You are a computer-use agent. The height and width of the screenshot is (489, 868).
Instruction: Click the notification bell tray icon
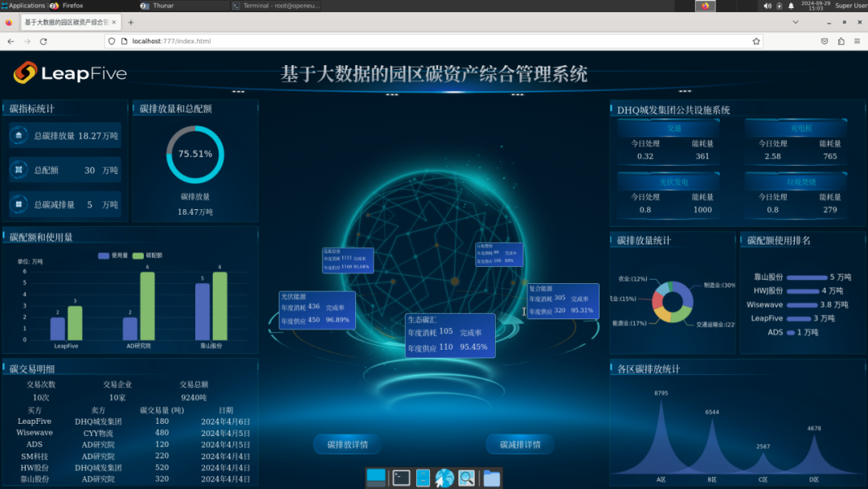click(x=791, y=6)
